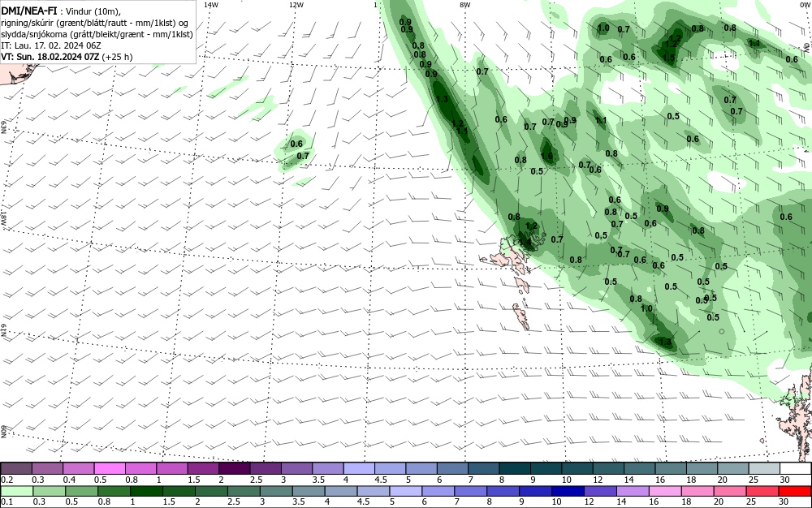This screenshot has height=508, width=812.
Task: Select the dark teal legend swatch labeled 10
Action: (578, 469)
